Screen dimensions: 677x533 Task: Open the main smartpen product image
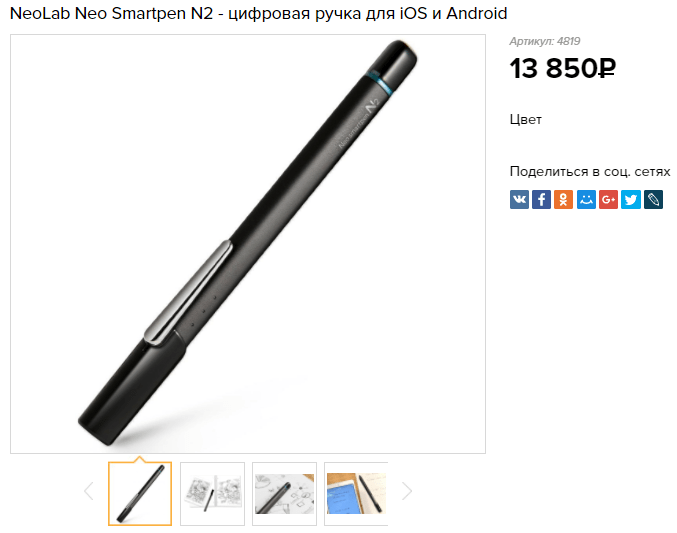248,244
